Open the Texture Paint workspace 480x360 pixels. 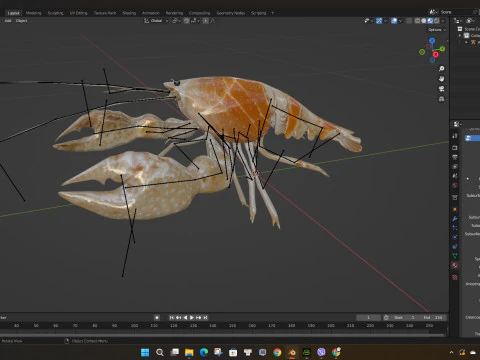tap(105, 13)
